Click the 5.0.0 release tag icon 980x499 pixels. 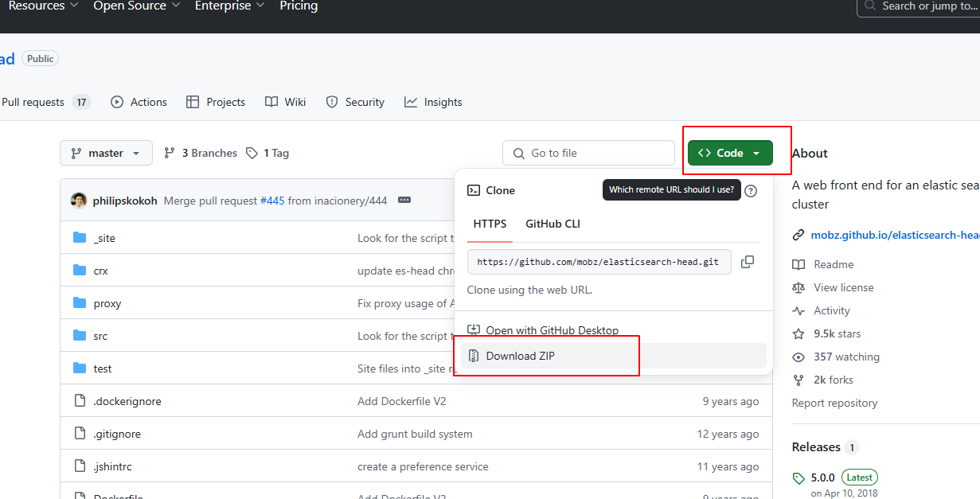click(798, 477)
